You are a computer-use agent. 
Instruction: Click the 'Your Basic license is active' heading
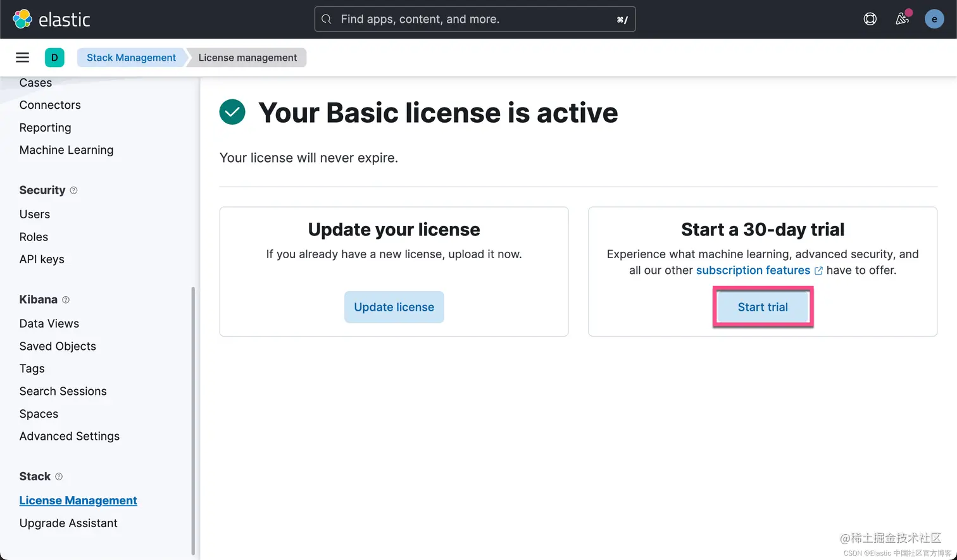pos(438,113)
